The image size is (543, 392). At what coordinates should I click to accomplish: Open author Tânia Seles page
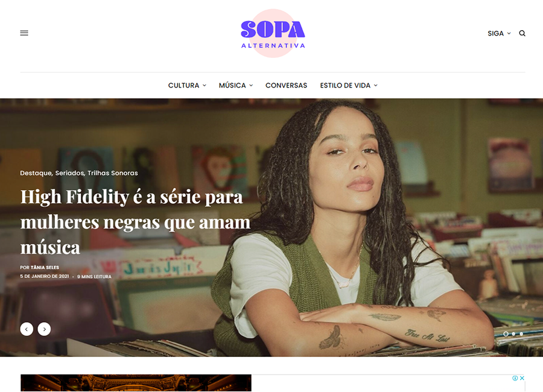(x=45, y=267)
